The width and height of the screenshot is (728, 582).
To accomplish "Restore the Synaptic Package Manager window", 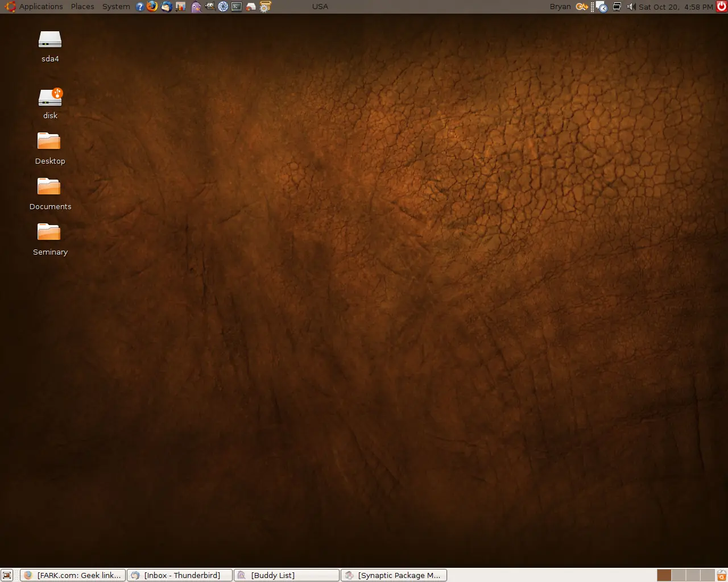I will (394, 575).
